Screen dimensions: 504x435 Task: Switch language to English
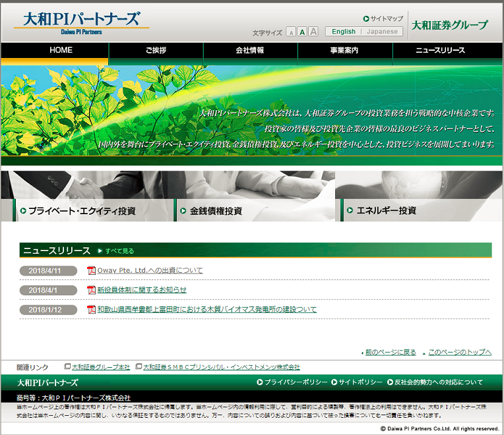pos(344,32)
